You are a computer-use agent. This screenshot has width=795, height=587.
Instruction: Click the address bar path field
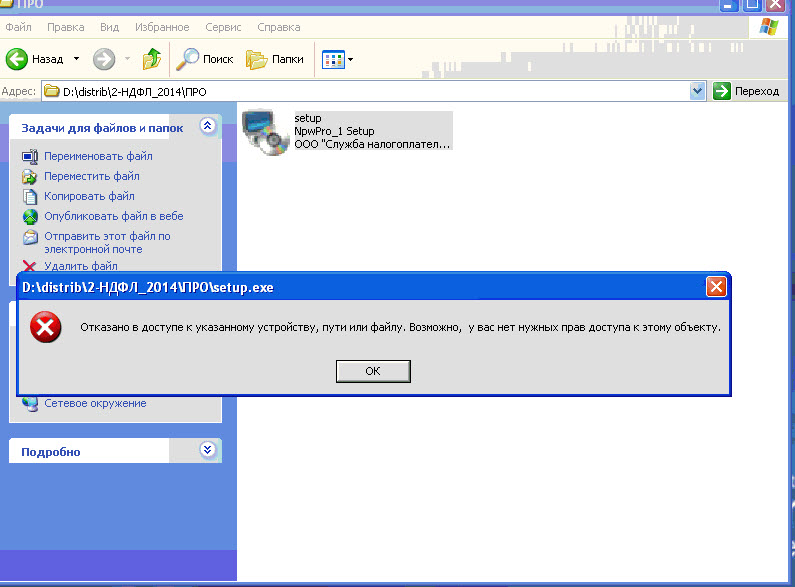pos(370,91)
